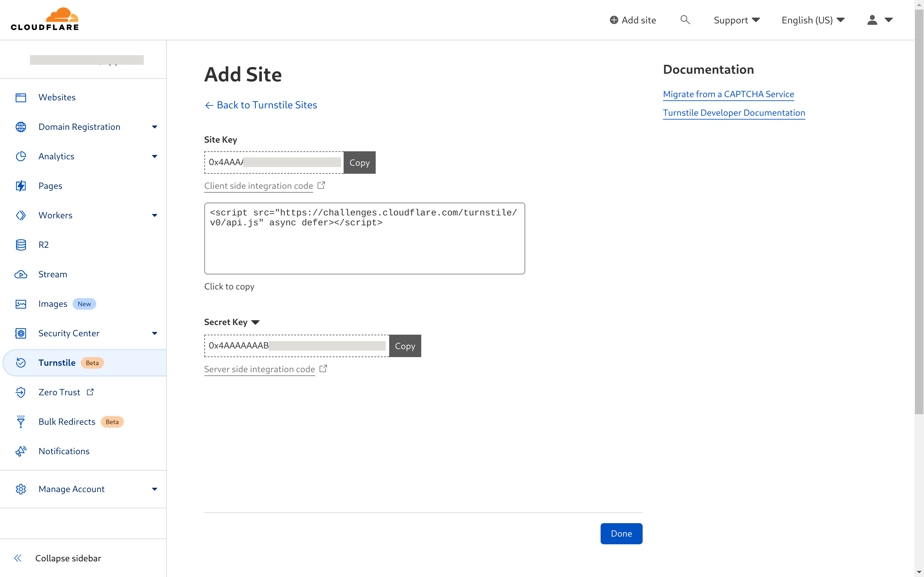Click the Notifications sidebar icon
This screenshot has height=577, width=924.
coord(21,451)
